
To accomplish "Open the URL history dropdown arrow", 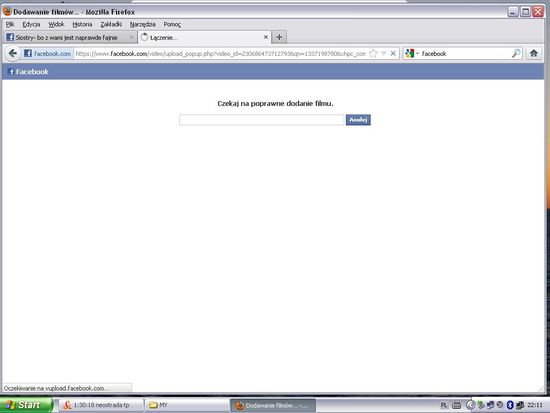I will pyautogui.click(x=384, y=53).
